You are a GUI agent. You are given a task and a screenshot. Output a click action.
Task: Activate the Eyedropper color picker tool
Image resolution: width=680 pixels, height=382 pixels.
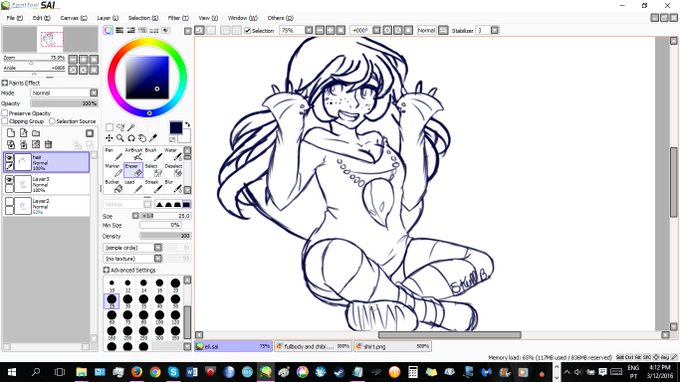pos(153,138)
